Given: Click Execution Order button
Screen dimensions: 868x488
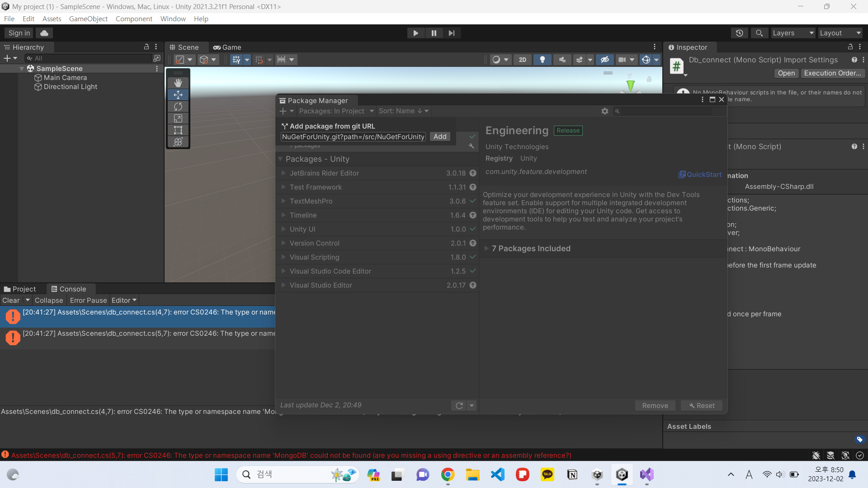Looking at the screenshot, I should [833, 73].
